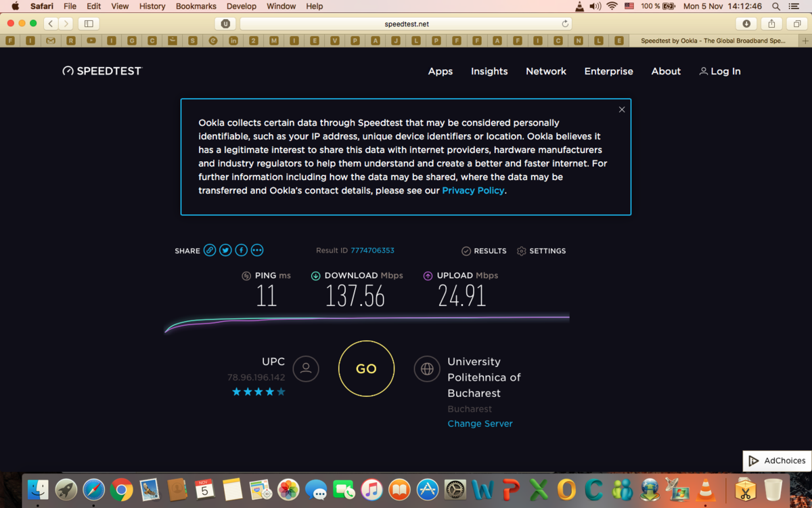Open Spotlight search magnifier icon
Screen dimensions: 812x508
[775, 6]
